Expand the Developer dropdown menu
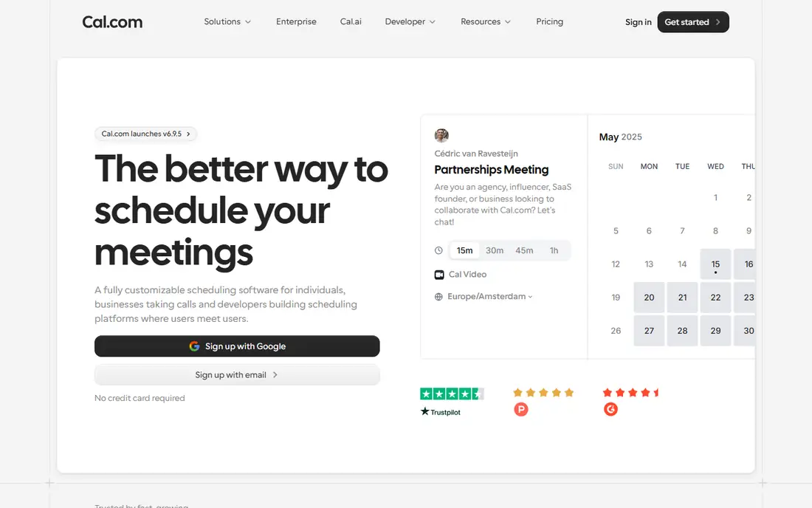The image size is (812, 508). click(410, 21)
